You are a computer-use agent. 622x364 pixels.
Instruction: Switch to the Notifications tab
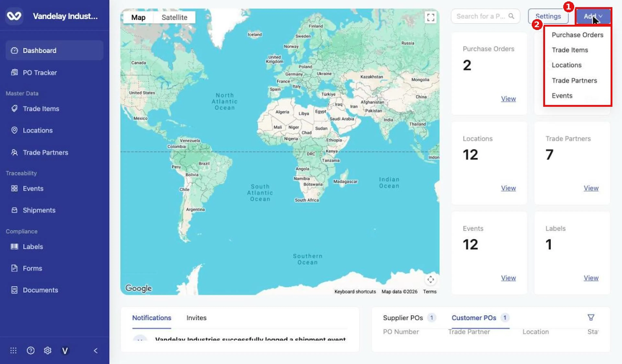coord(152,318)
